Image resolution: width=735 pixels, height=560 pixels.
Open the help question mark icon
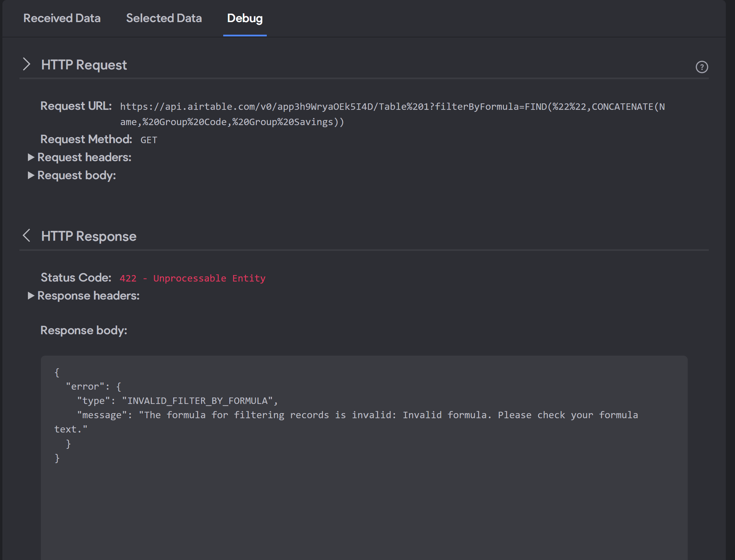click(702, 67)
